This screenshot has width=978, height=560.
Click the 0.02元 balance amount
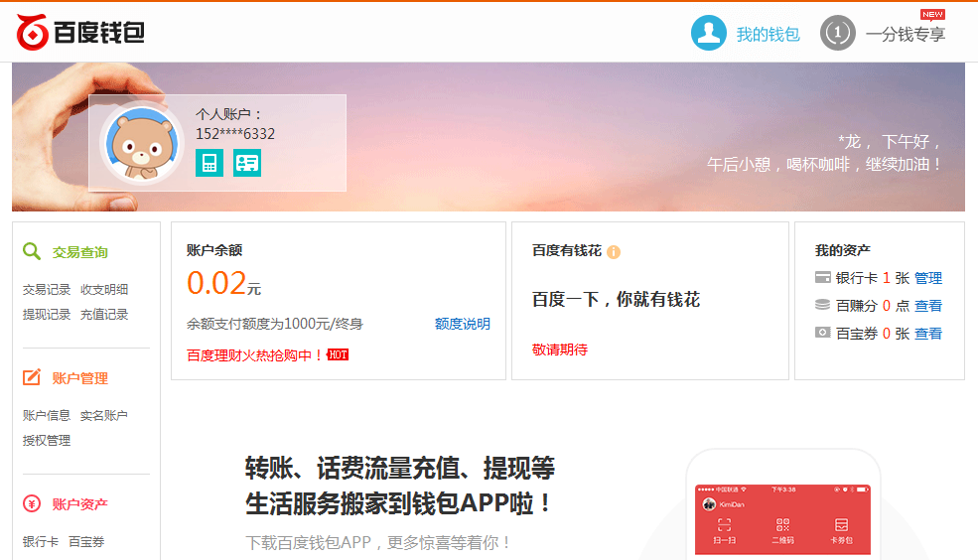(224, 283)
